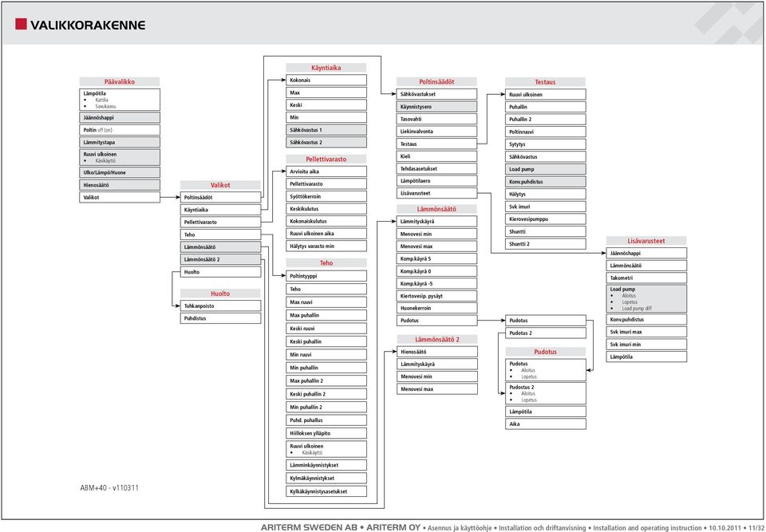766x532 pixels.
Task: Click the "Hiilloksen ylläpito" box
Action: coord(326,433)
